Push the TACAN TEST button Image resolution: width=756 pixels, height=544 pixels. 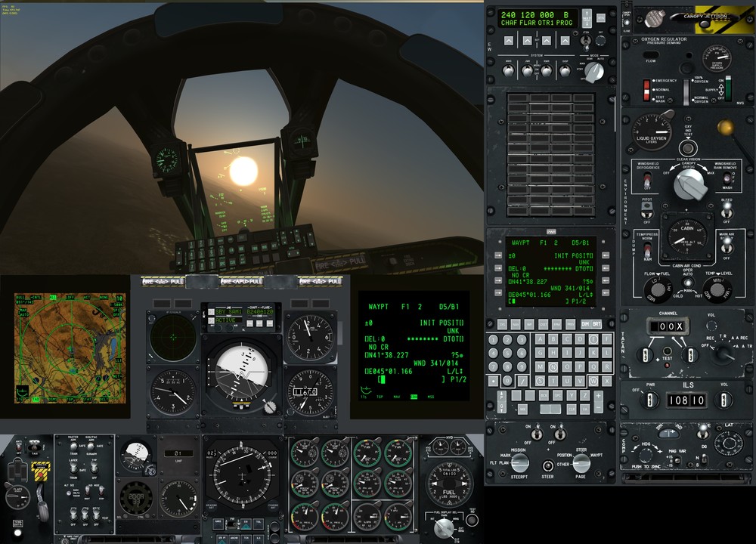[x=668, y=351]
